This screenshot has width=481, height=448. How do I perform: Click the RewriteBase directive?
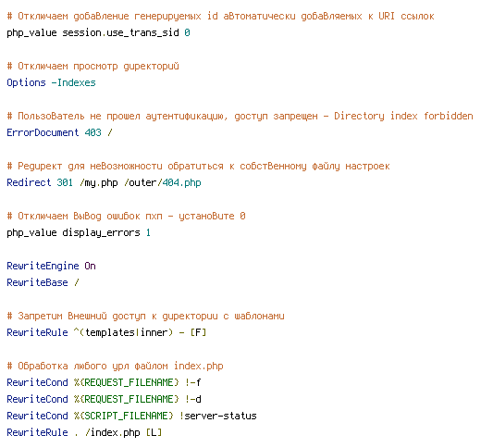[37, 282]
